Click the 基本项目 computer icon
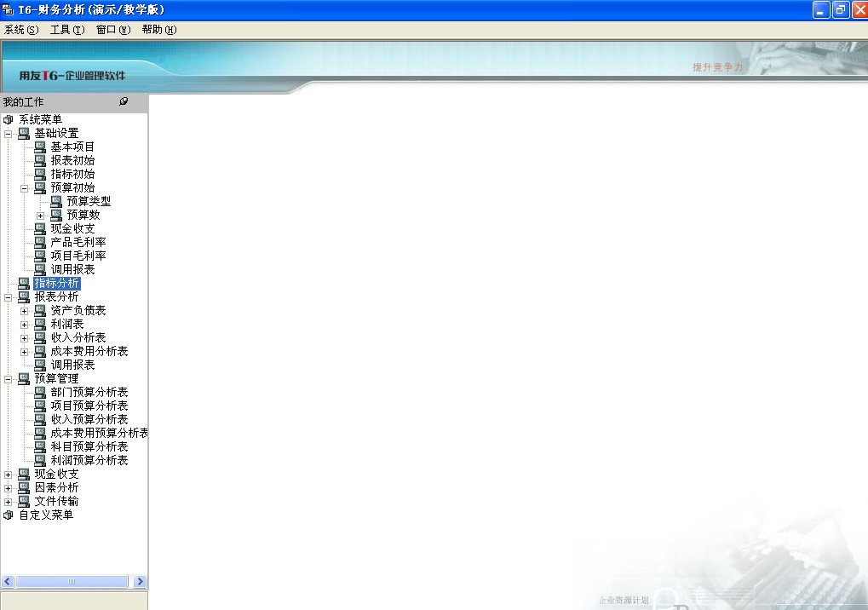 tap(40, 147)
